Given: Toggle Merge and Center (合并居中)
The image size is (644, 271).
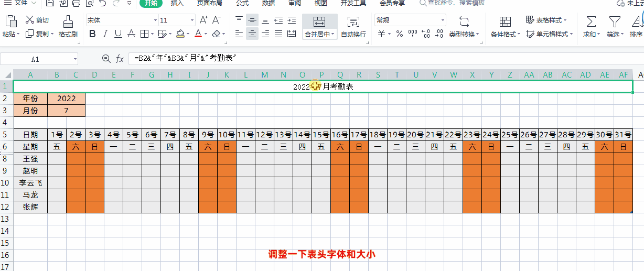Looking at the screenshot, I should coord(319,27).
